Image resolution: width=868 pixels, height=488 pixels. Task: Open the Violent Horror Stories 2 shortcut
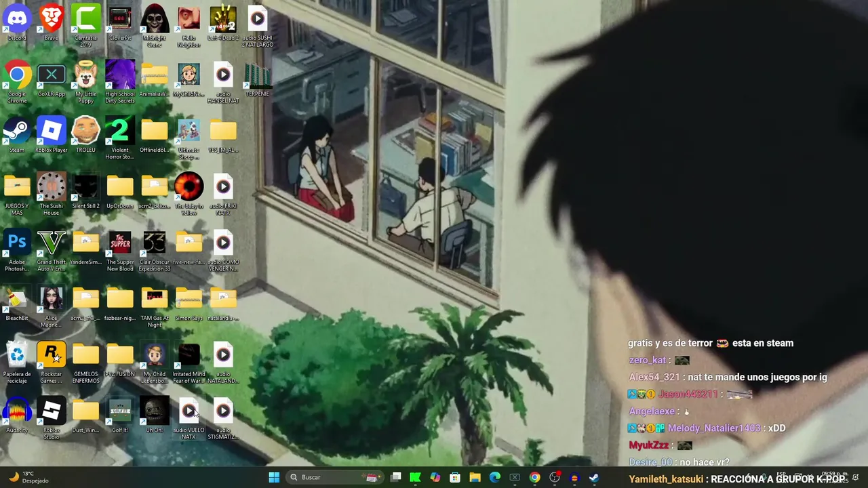pos(120,138)
